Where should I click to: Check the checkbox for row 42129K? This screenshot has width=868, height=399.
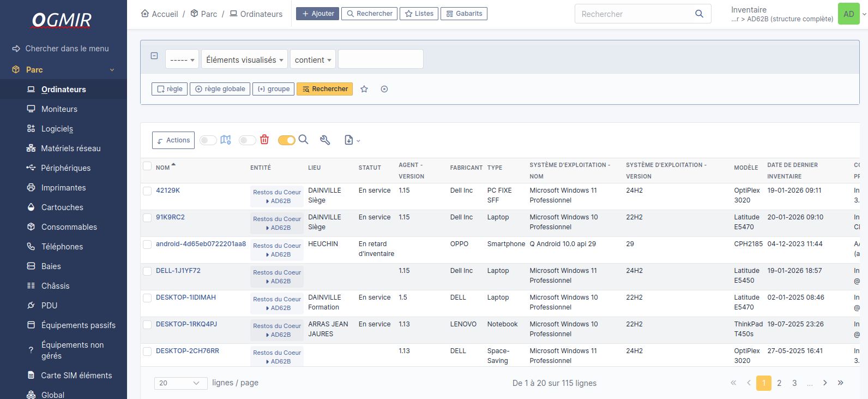coord(147,191)
